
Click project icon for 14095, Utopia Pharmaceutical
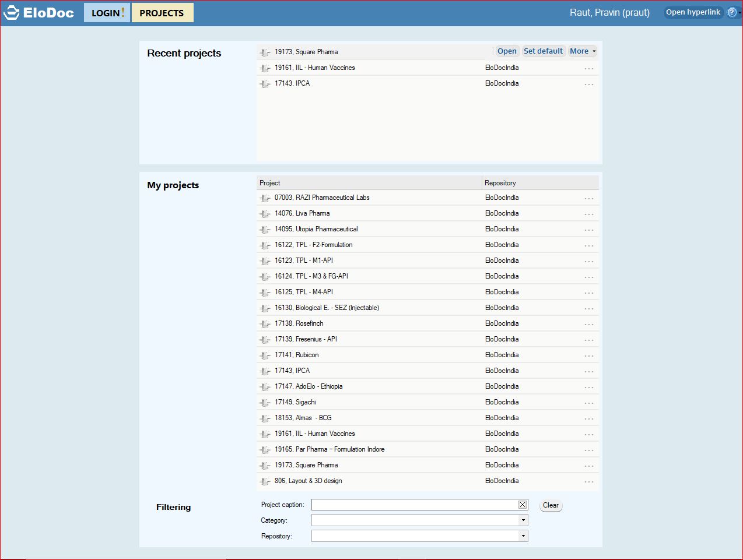coord(265,230)
